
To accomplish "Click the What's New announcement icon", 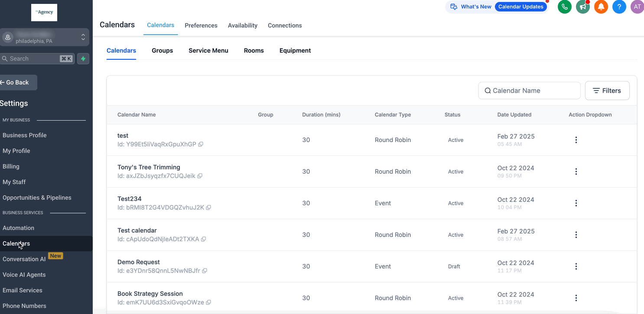I will click(x=454, y=7).
